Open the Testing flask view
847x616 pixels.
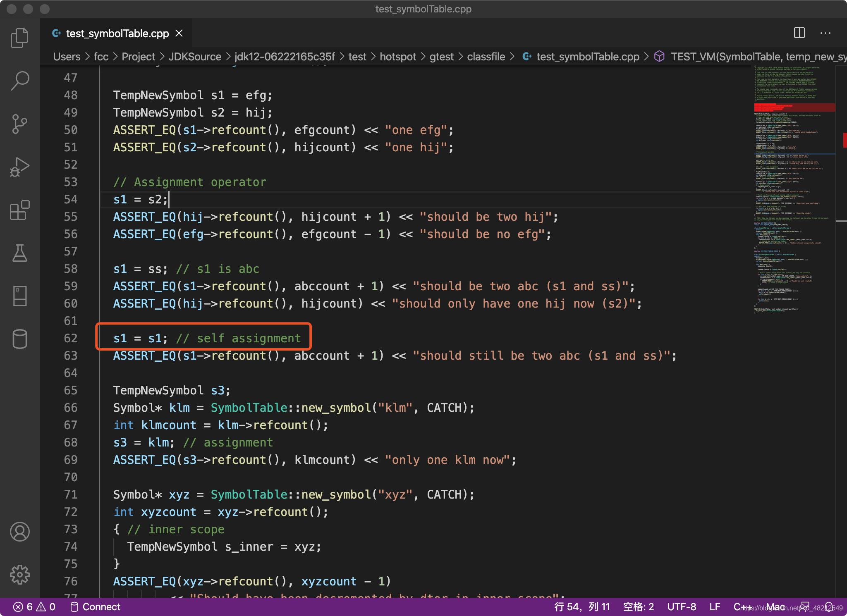(x=19, y=253)
